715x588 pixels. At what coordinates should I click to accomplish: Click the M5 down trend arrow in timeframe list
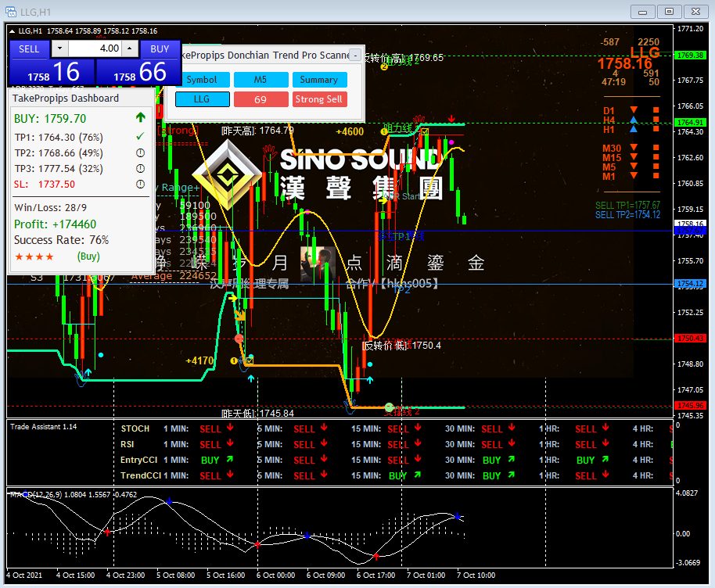(634, 166)
